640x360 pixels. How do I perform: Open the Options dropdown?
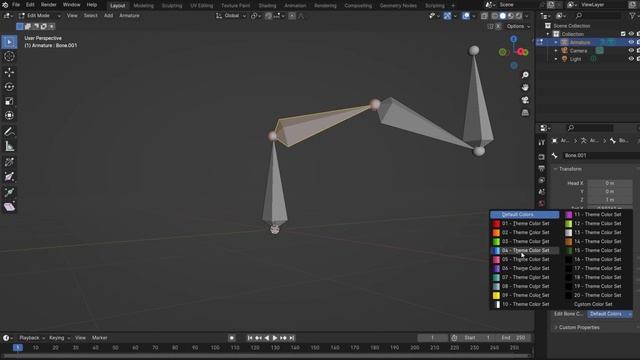point(518,26)
